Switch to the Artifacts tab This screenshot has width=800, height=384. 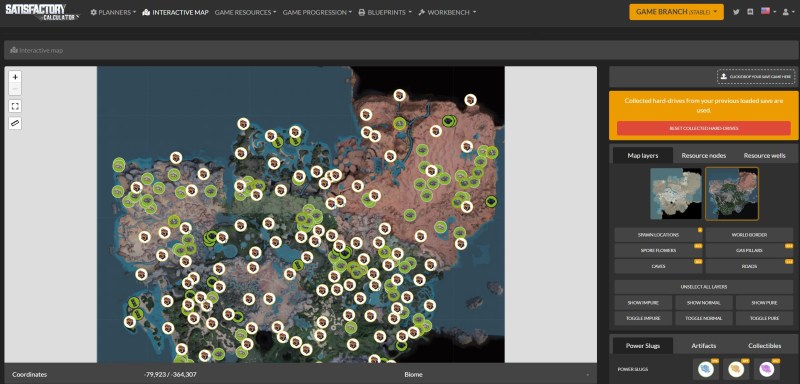(704, 346)
